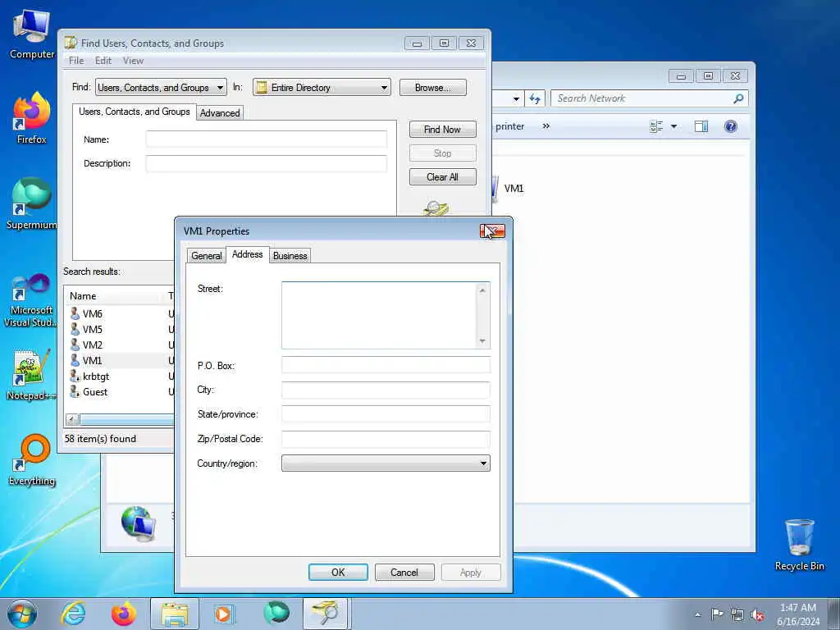The height and width of the screenshot is (630, 840).
Task: Open the network status tray icon
Action: pyautogui.click(x=737, y=615)
